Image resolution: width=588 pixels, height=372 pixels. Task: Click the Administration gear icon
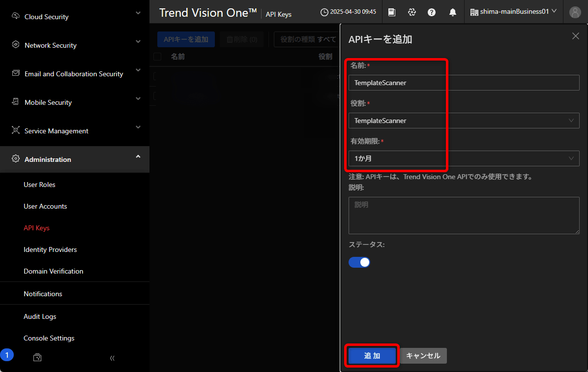pyautogui.click(x=15, y=158)
